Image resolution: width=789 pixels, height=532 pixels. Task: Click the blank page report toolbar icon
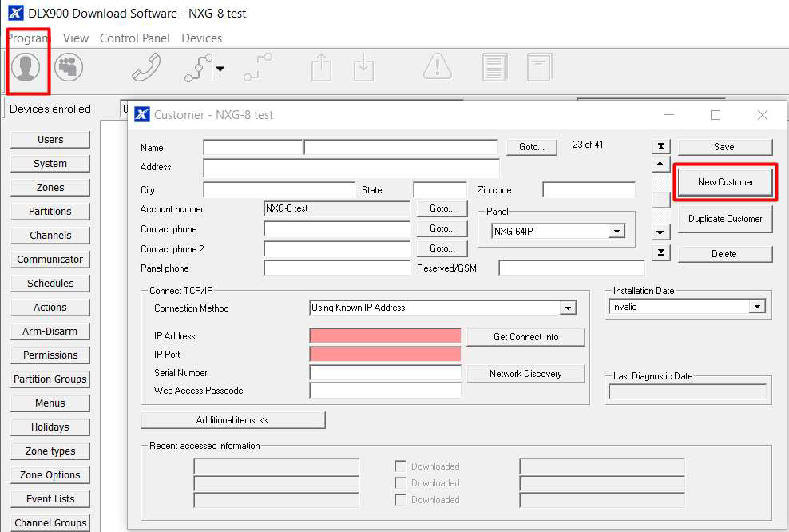click(539, 67)
